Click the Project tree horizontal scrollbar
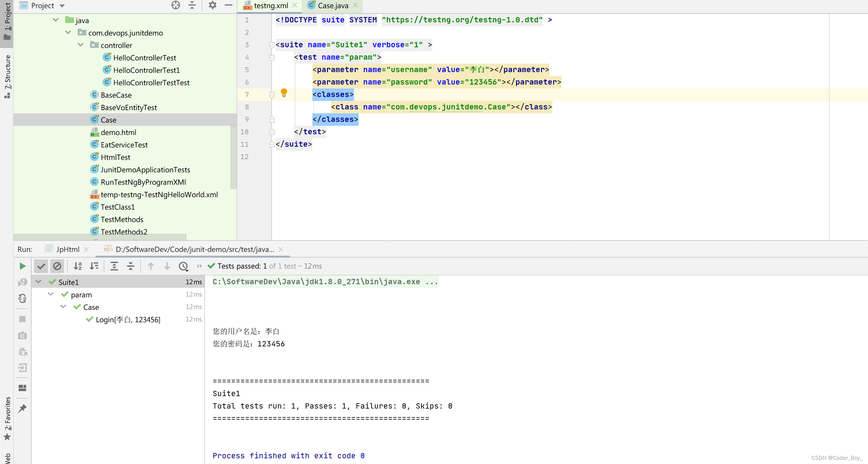This screenshot has height=464, width=868. [100, 237]
